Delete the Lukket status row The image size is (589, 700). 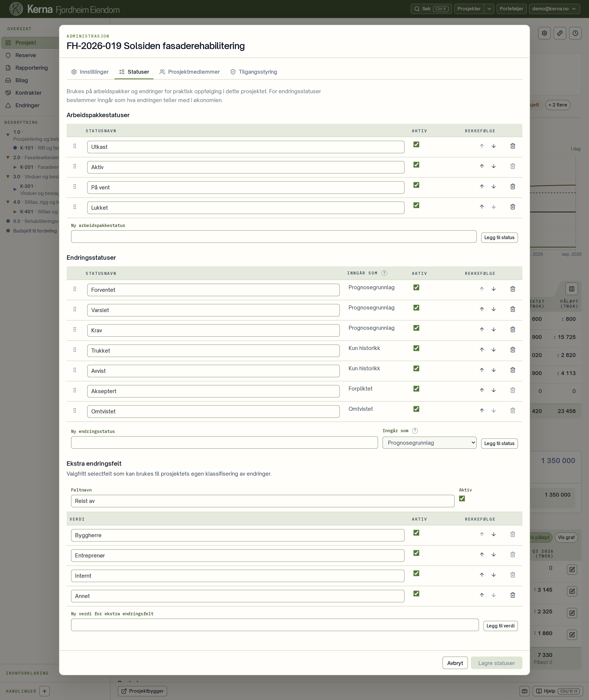(513, 207)
